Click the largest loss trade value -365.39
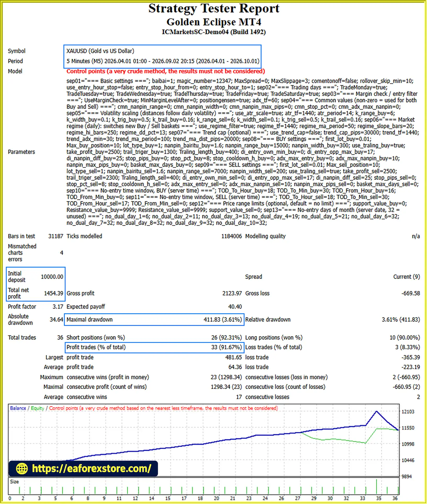Image resolution: width=427 pixels, height=504 pixels. (x=411, y=357)
